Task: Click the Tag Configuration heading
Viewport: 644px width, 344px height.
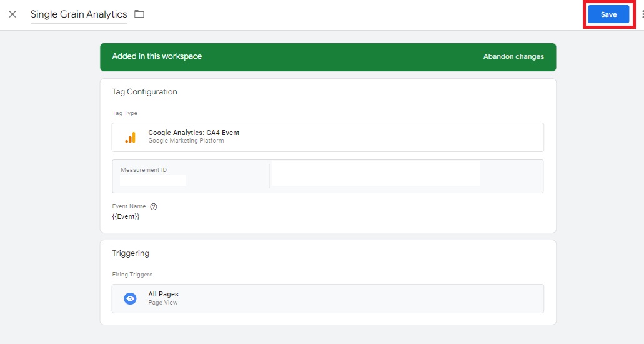Action: (144, 92)
